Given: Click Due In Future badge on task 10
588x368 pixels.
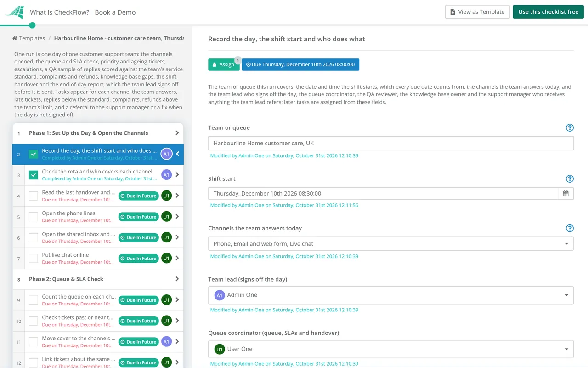Looking at the screenshot, I should click(138, 321).
